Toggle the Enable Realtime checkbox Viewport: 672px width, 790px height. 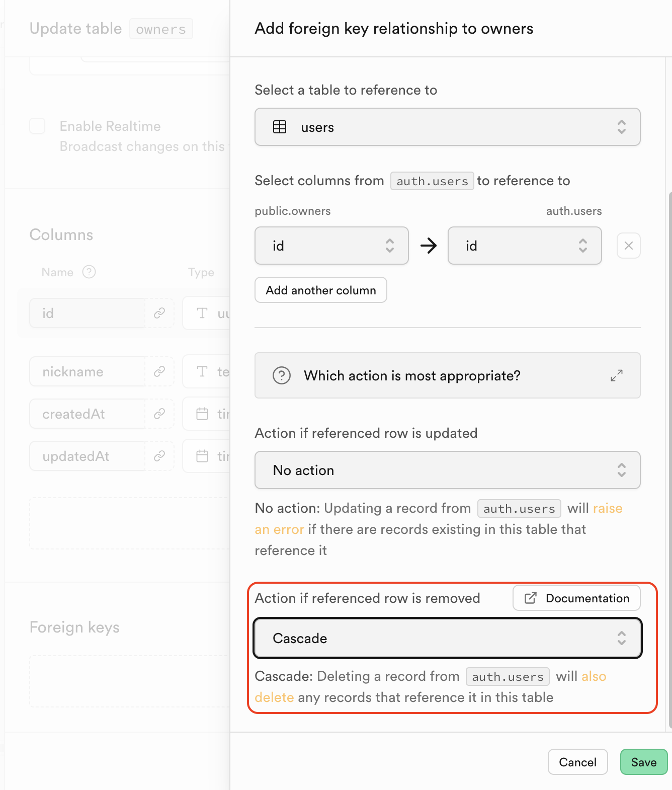(37, 126)
